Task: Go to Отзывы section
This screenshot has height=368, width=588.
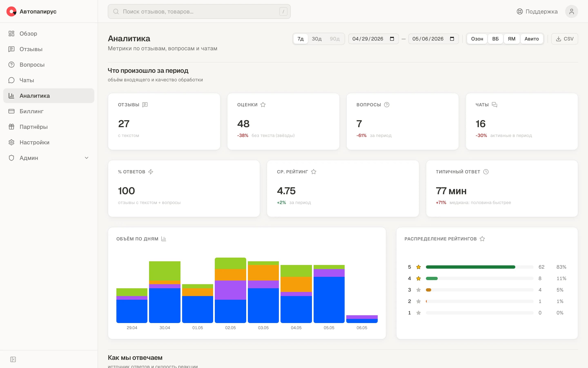Action: pos(49,49)
